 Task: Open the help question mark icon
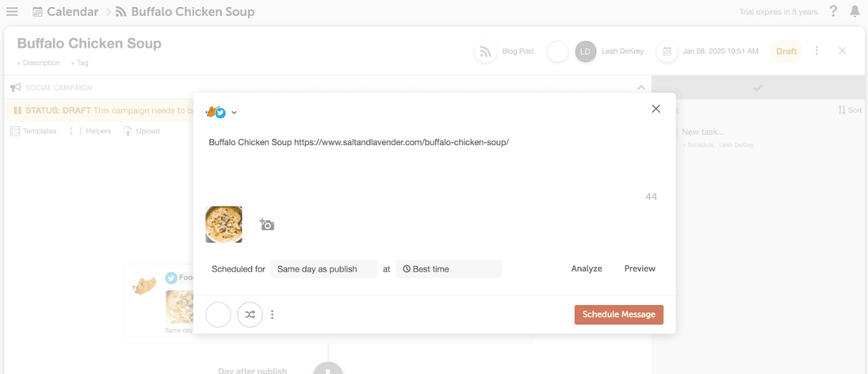pyautogui.click(x=833, y=11)
